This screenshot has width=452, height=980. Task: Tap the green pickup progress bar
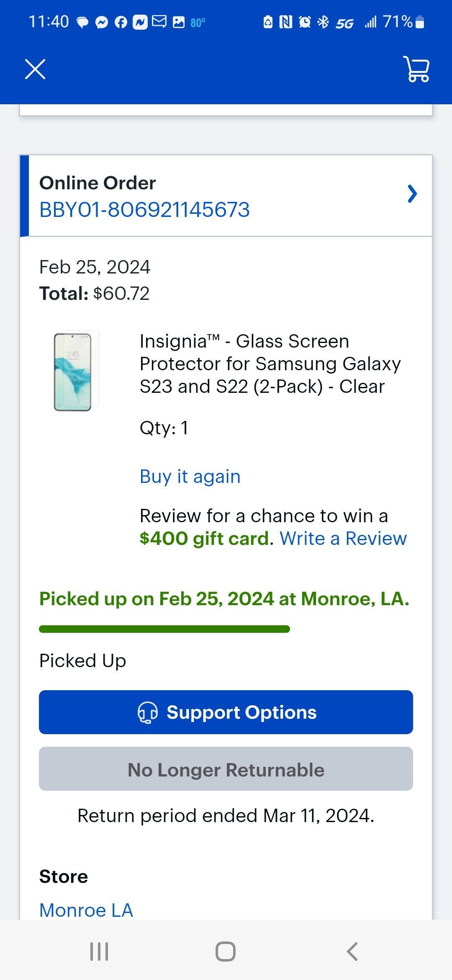[x=164, y=629]
